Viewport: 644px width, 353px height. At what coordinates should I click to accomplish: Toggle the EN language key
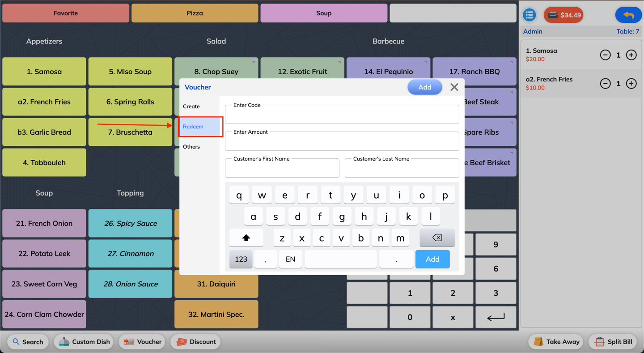290,259
